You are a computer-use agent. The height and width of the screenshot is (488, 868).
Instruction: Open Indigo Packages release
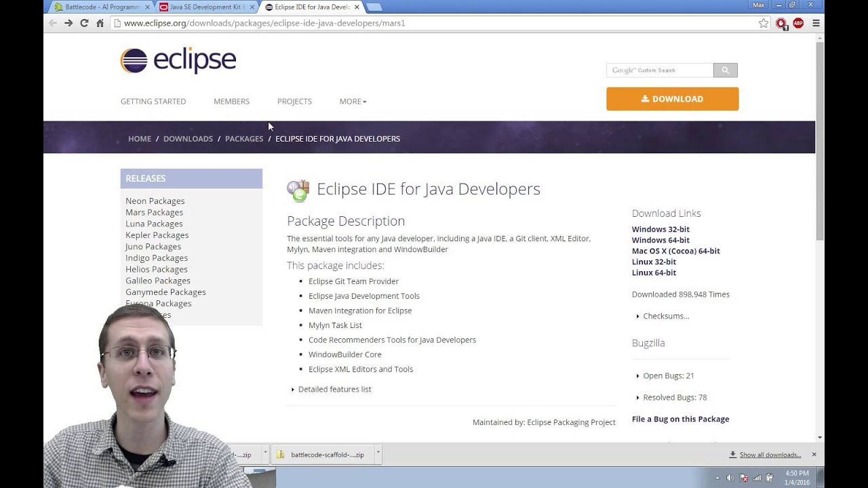pos(157,258)
